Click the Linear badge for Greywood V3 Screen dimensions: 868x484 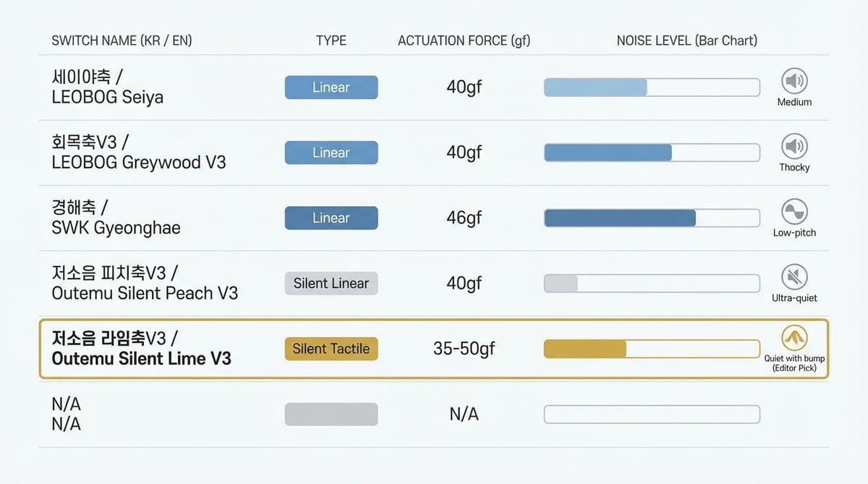coord(331,153)
